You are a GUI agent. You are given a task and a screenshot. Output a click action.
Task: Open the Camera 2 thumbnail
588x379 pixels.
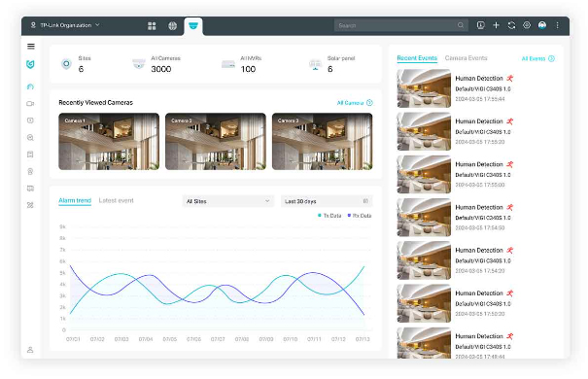click(216, 141)
